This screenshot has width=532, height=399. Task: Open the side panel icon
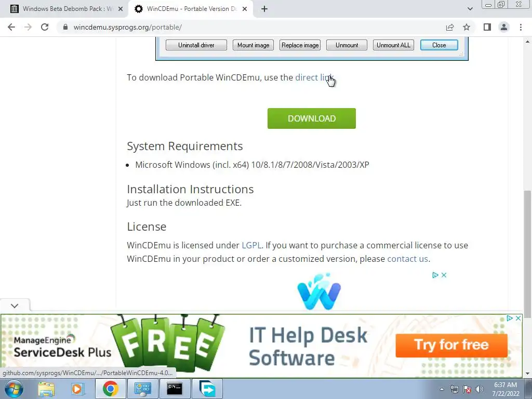[x=487, y=27]
